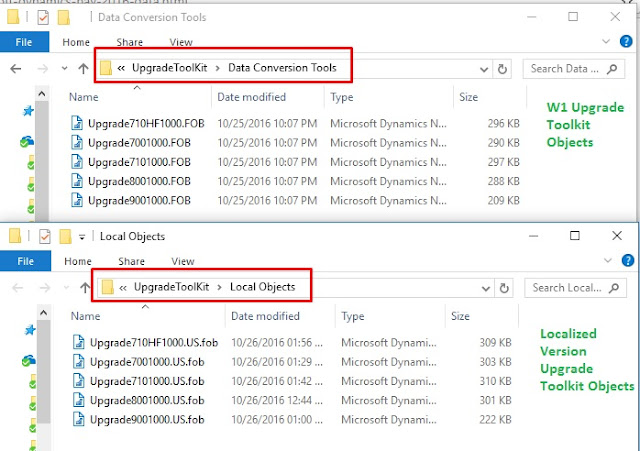Open Customize Quick Access Toolbar dropdown in Local Objects
Screen dimensions: 640x451
tap(82, 237)
